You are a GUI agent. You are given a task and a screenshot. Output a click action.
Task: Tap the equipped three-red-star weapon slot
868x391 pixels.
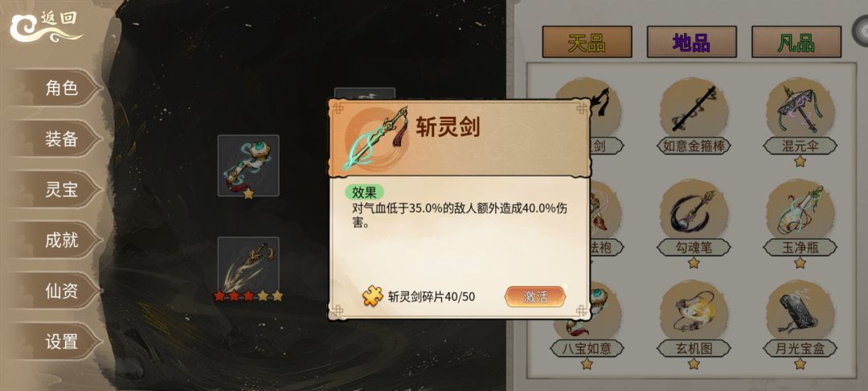pyautogui.click(x=248, y=265)
